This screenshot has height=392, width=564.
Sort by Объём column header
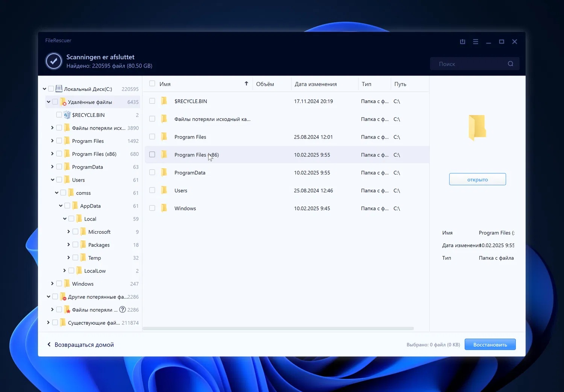[265, 84]
